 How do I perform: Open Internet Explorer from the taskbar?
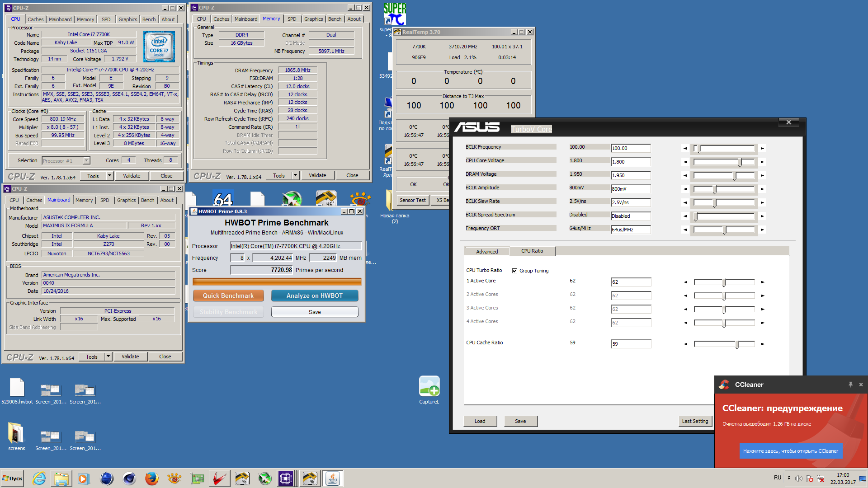click(x=39, y=479)
